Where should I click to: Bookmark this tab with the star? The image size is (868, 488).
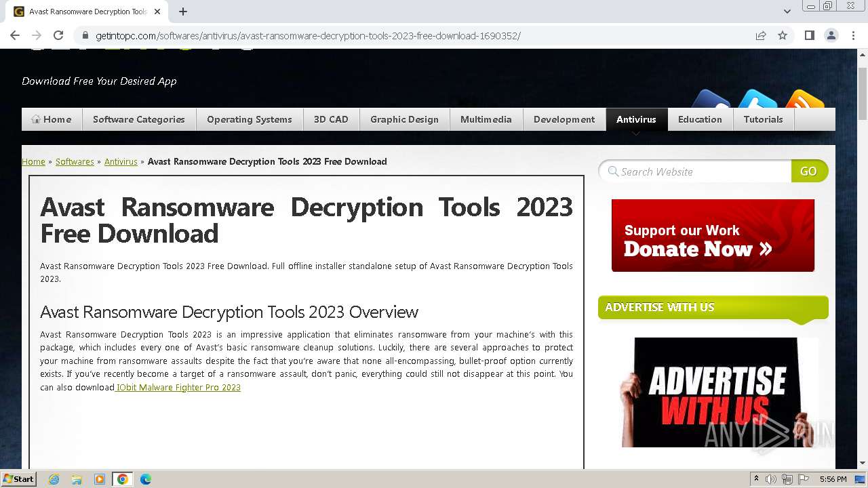point(783,35)
